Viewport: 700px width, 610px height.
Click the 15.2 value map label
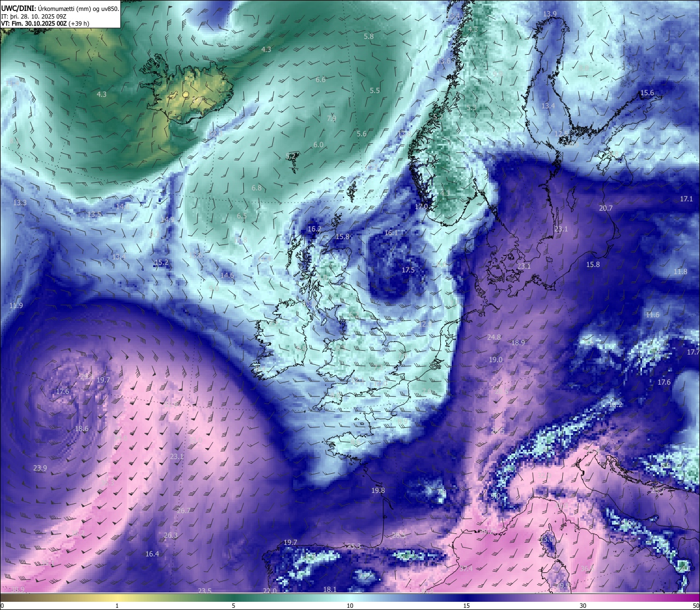point(161,263)
